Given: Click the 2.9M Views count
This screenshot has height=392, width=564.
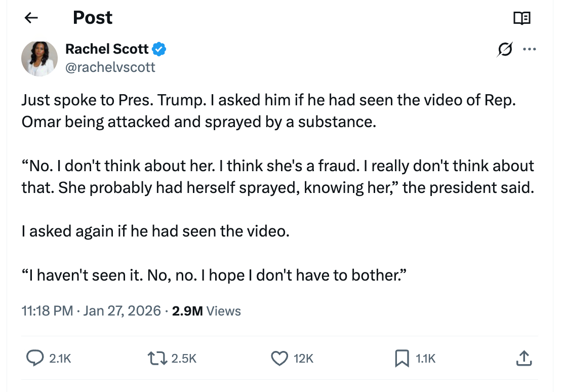Looking at the screenshot, I should pos(206,310).
